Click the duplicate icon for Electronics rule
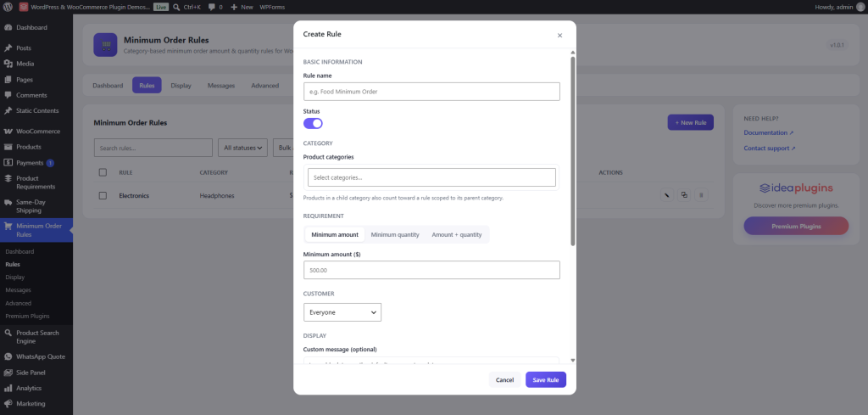This screenshot has height=415, width=868. (x=684, y=195)
